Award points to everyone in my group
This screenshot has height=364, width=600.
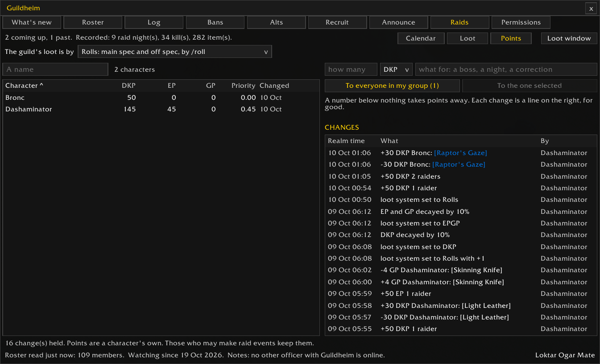[392, 86]
